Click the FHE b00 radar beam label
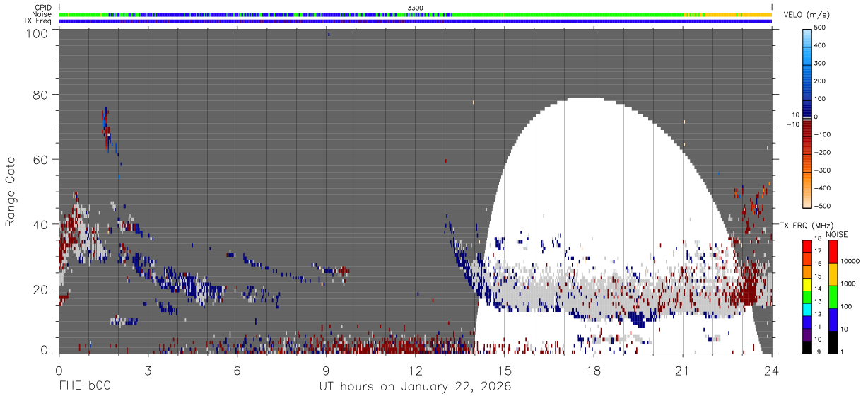This screenshot has width=868, height=401. coord(84,386)
